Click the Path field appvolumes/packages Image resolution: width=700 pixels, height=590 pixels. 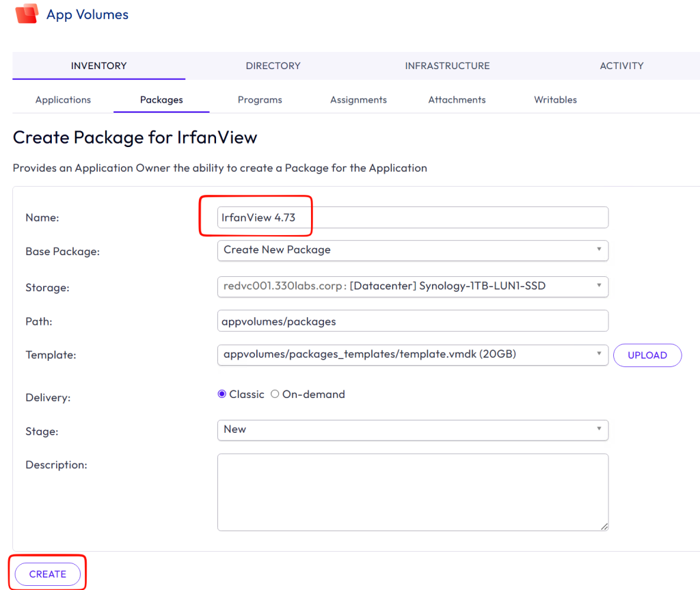412,321
